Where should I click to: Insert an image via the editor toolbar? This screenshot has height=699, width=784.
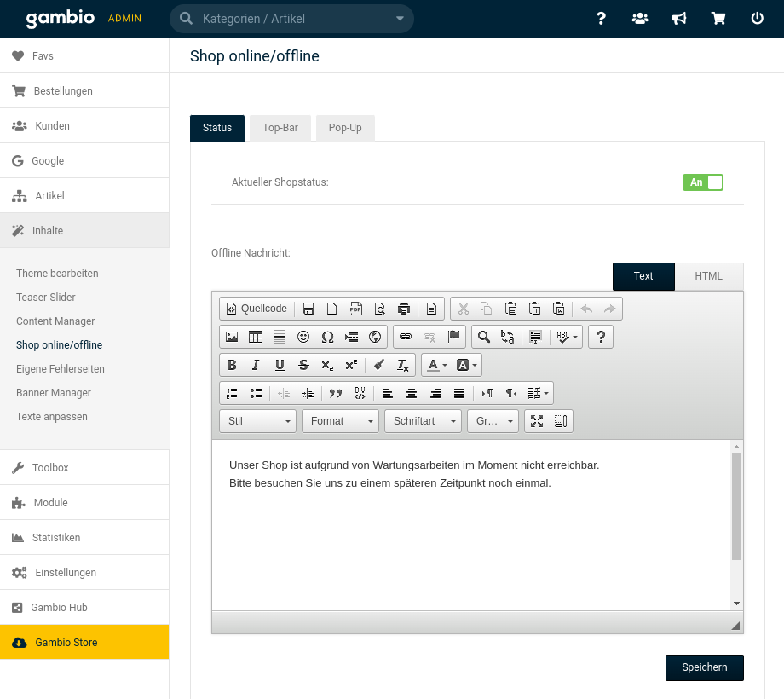pyautogui.click(x=232, y=337)
